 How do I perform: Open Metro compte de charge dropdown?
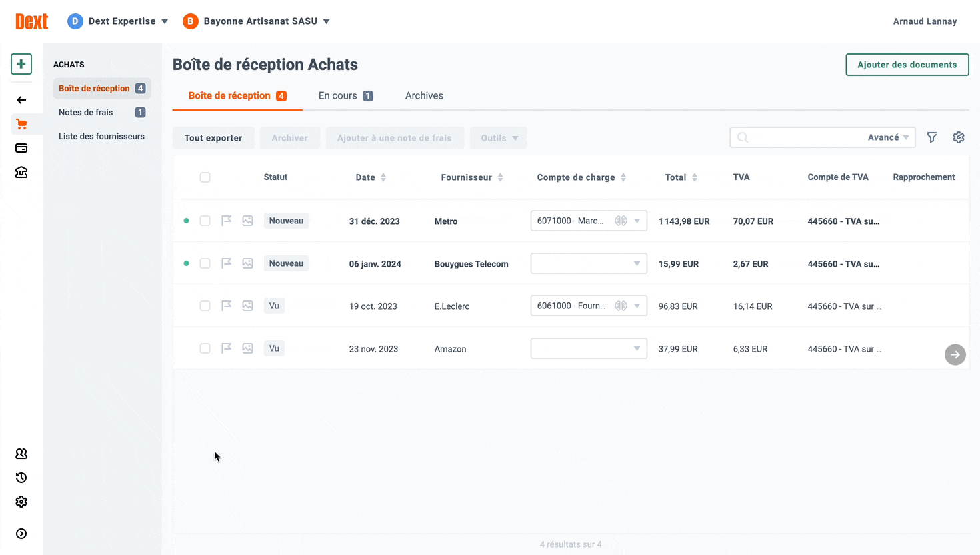click(x=637, y=221)
